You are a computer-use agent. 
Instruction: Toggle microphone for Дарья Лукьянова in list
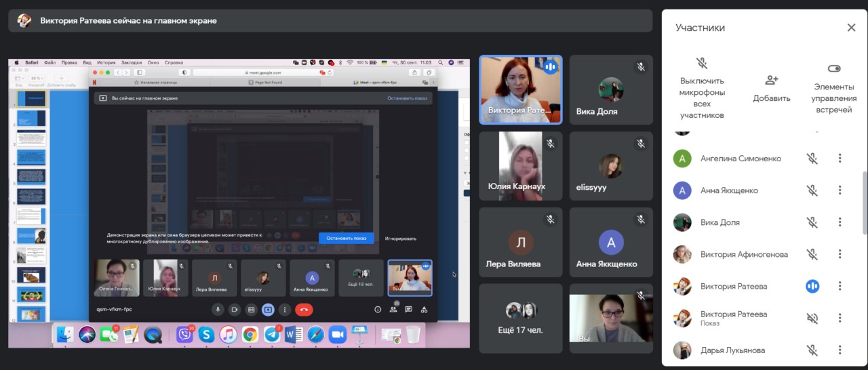coord(812,350)
